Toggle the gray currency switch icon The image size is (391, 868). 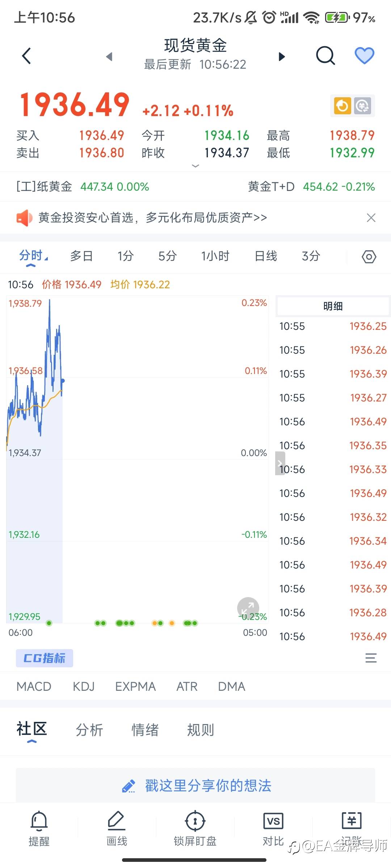point(362,106)
